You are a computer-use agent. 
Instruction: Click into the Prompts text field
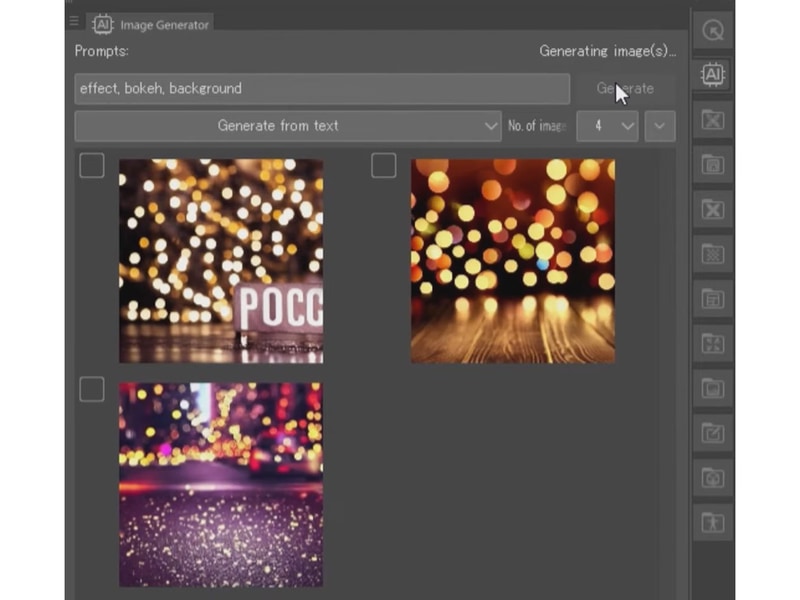point(322,89)
